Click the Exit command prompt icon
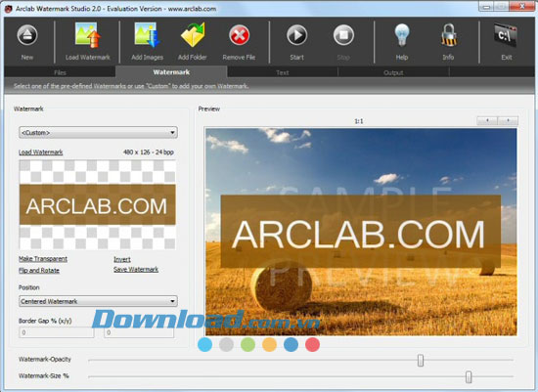 (506, 35)
